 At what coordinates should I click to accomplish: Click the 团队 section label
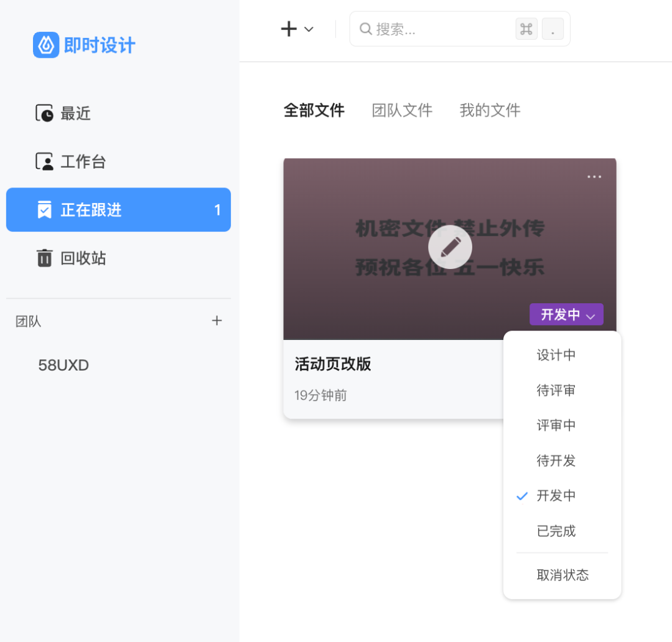pos(28,321)
